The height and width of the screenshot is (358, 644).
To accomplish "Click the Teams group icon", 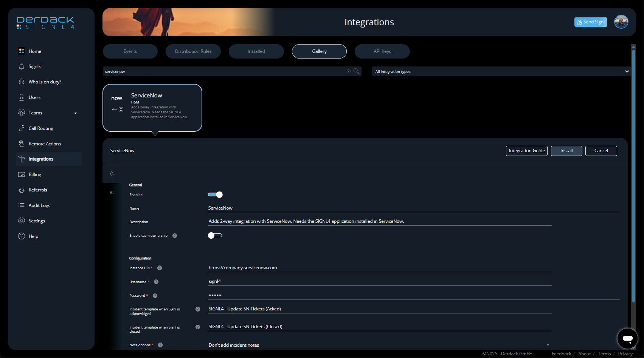I will coord(22,113).
